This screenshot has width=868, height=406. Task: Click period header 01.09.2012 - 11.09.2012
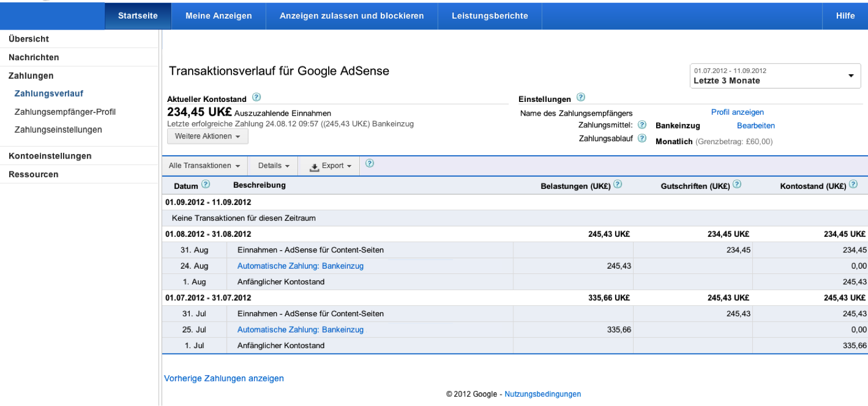(x=208, y=203)
